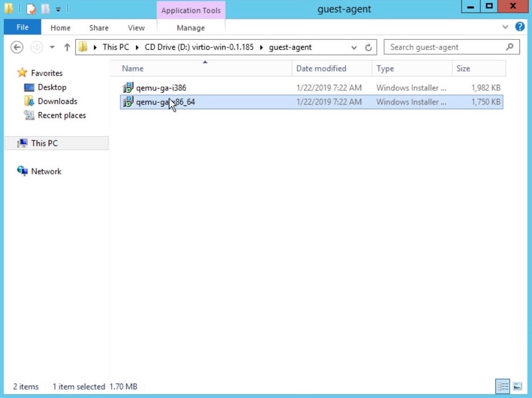Open the File menu
532x398 pixels.
(22, 27)
